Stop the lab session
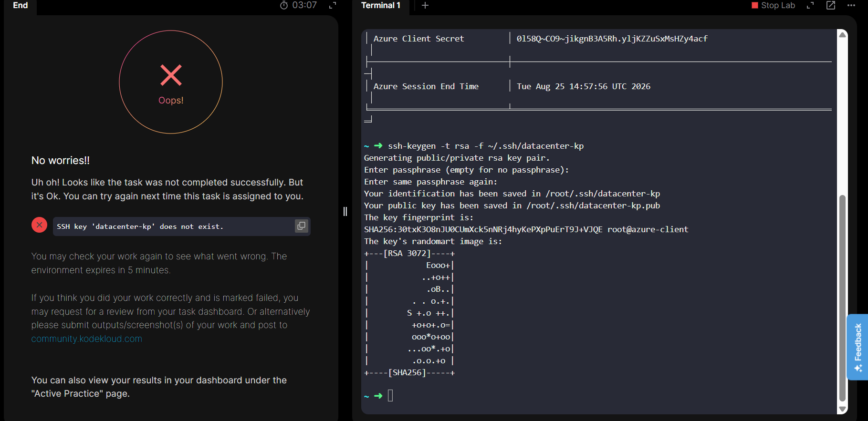868x421 pixels. coord(774,5)
